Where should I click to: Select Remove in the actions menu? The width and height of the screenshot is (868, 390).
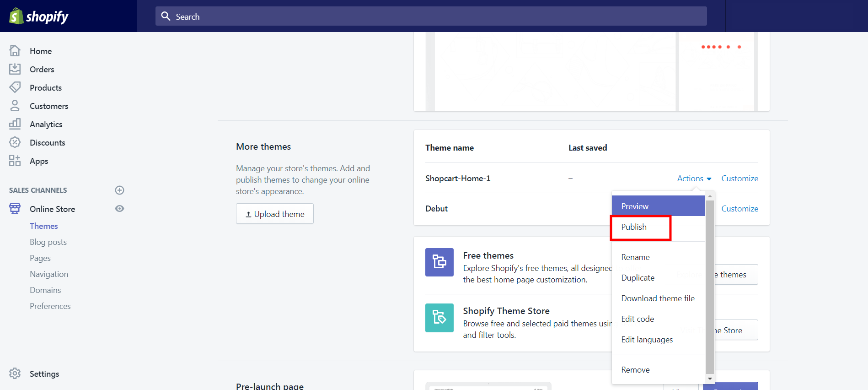635,370
